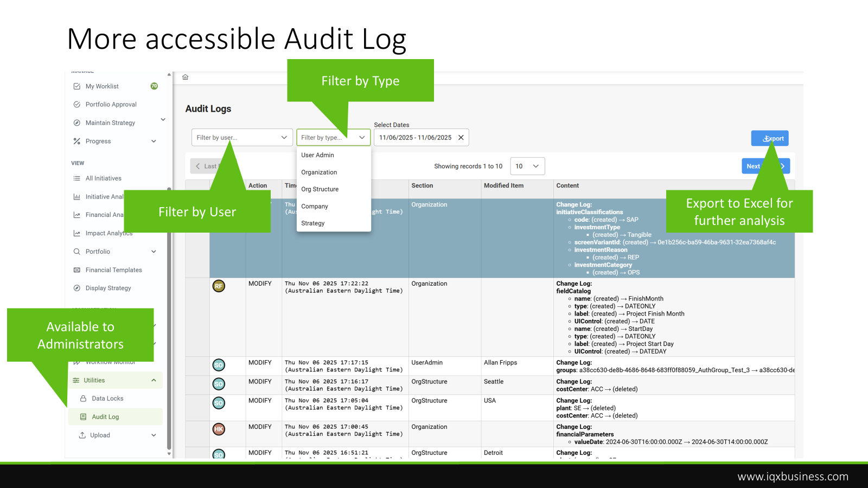The image size is (868, 488).
Task: Select User Admin filter option
Action: (x=318, y=155)
